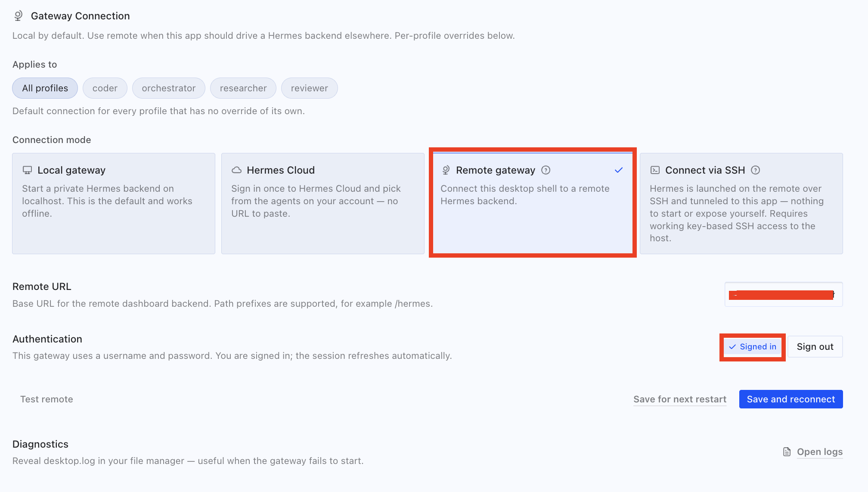
Task: Click the Test remote button
Action: point(46,399)
